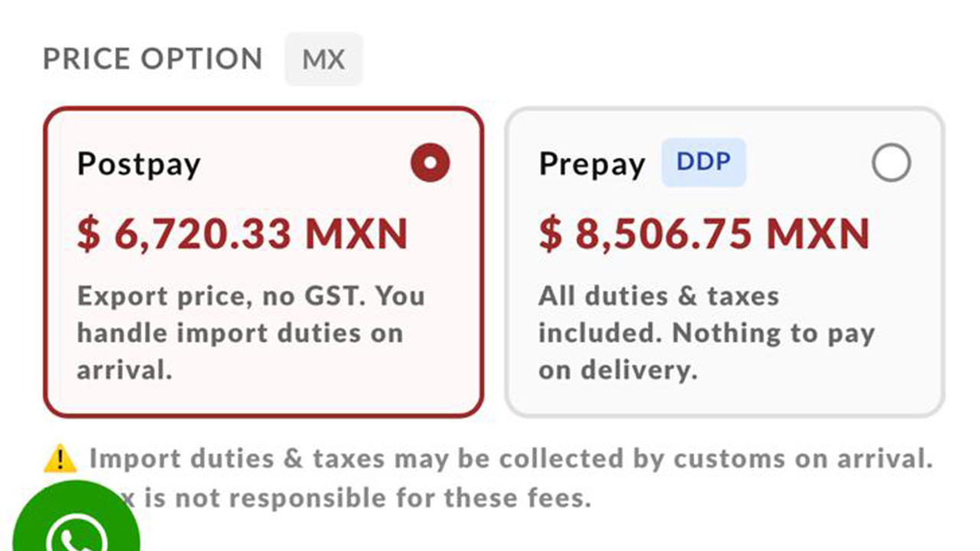
Task: Click the blue DDP badge
Action: pos(703,162)
